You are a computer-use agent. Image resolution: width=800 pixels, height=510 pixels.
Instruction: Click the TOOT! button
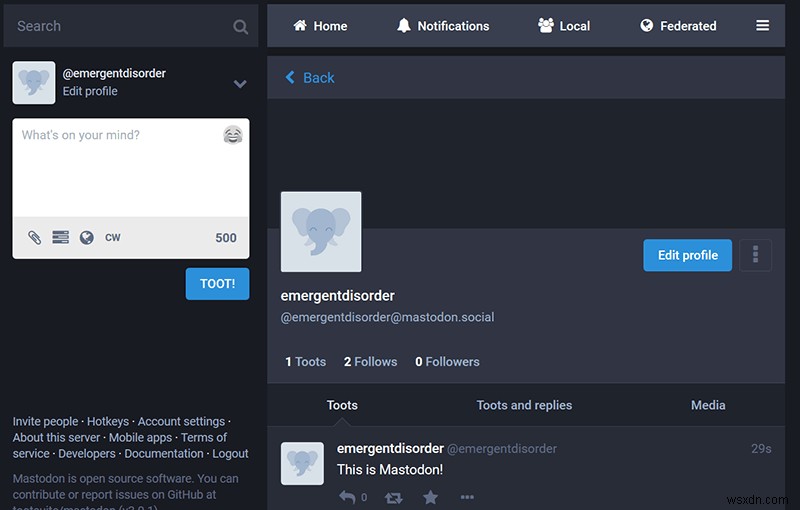[x=217, y=284]
